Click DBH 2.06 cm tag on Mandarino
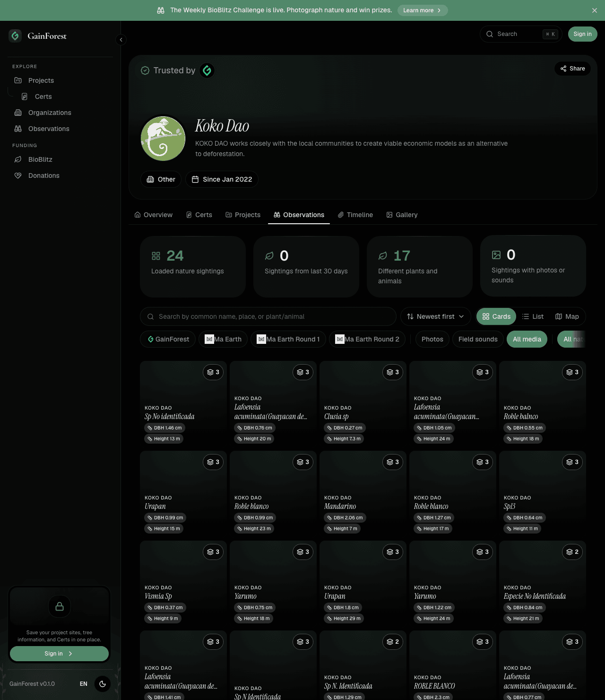The width and height of the screenshot is (605, 700). (345, 518)
